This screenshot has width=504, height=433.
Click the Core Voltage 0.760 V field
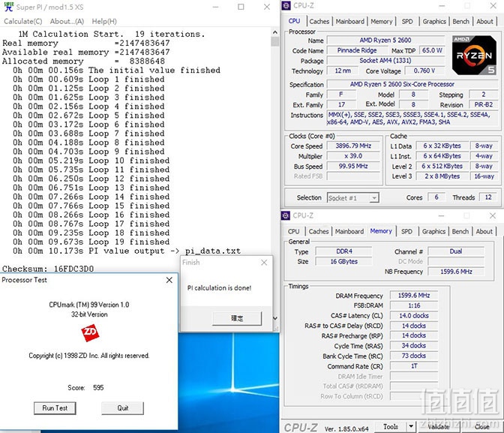point(424,71)
